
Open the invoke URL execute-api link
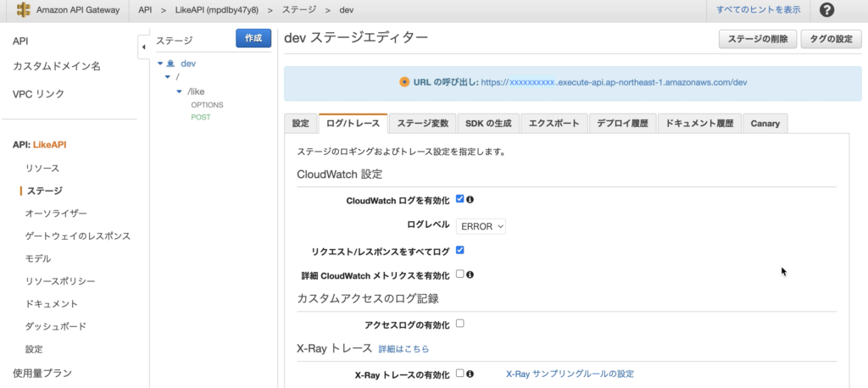click(614, 82)
